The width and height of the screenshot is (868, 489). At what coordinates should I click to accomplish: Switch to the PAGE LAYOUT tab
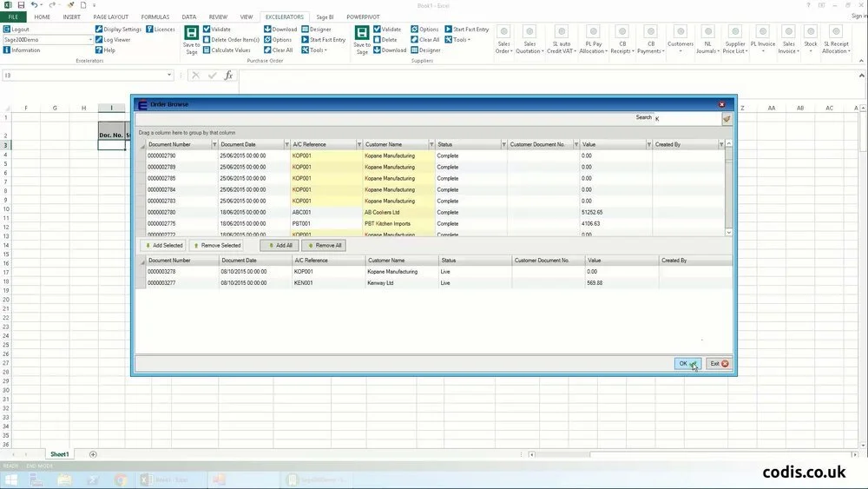pos(111,17)
